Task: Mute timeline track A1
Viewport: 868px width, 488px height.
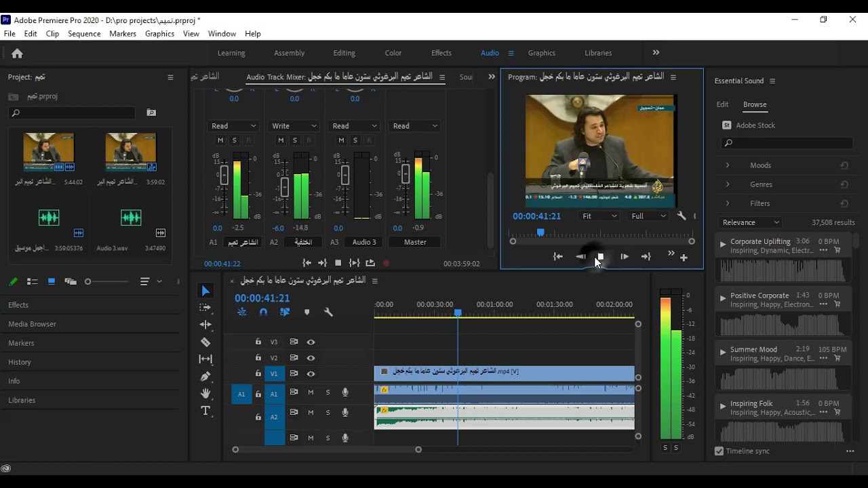Action: point(311,392)
